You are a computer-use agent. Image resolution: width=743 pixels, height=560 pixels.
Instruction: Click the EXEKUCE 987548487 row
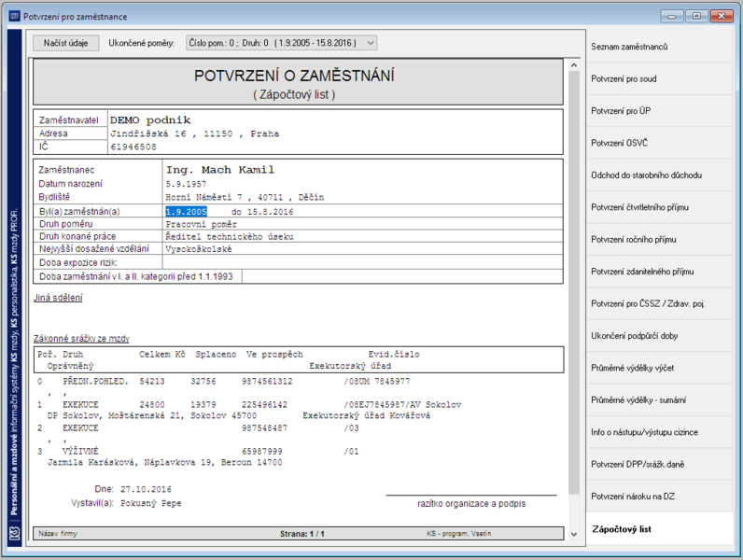198,427
